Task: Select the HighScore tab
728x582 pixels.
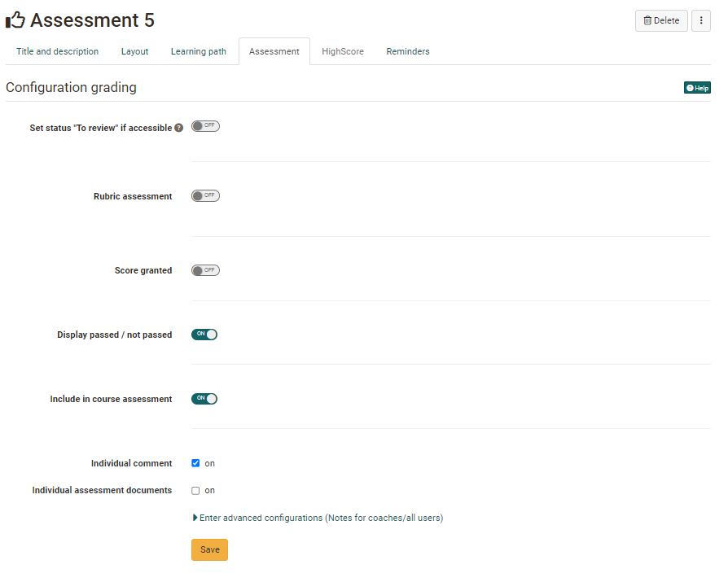Action: coord(342,51)
